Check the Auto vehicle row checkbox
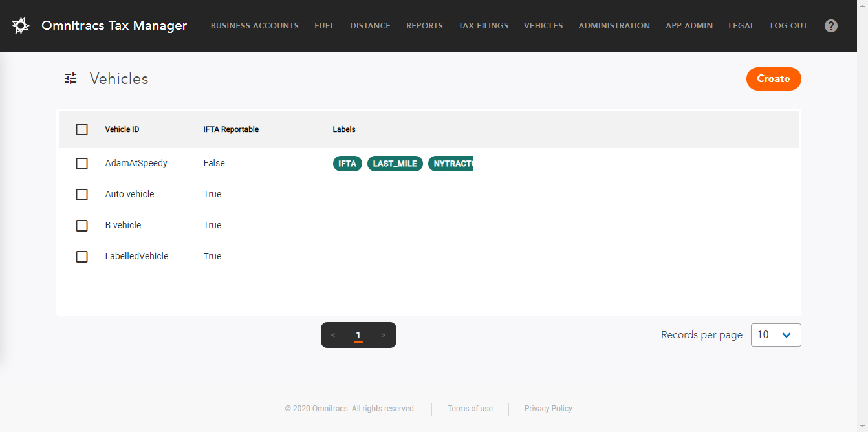Screen dimensions: 868x432 click(x=81, y=195)
